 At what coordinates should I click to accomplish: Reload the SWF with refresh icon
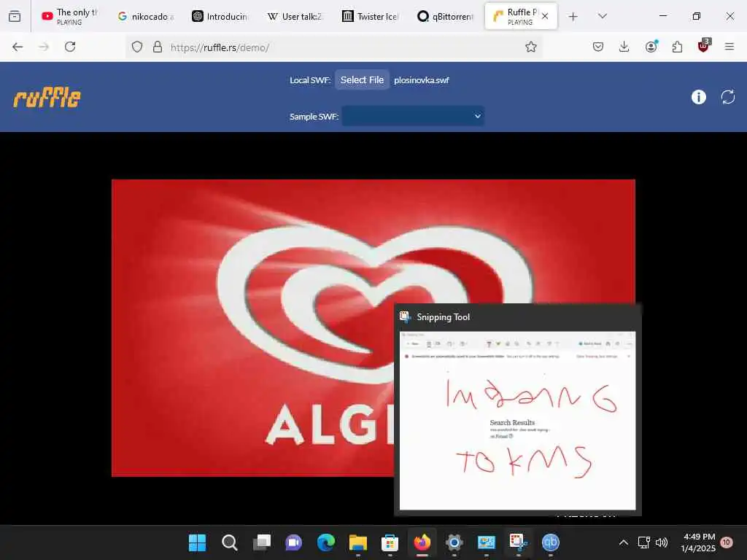[x=728, y=97]
